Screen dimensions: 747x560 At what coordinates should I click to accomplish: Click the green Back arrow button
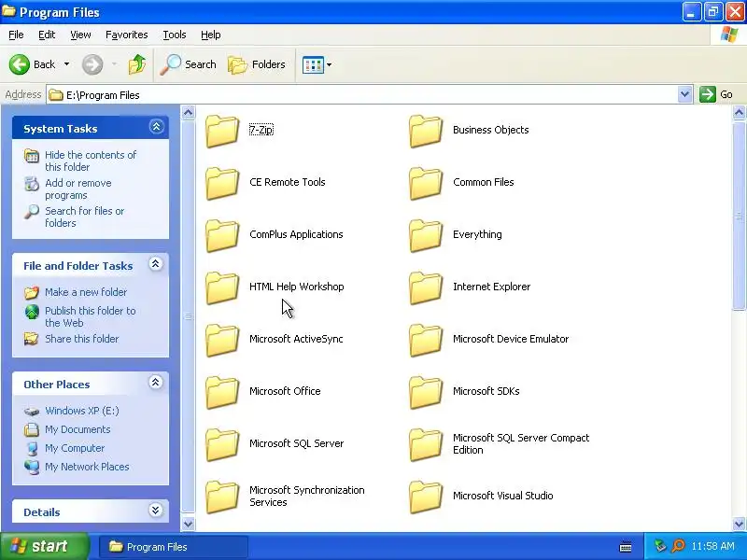(x=20, y=64)
